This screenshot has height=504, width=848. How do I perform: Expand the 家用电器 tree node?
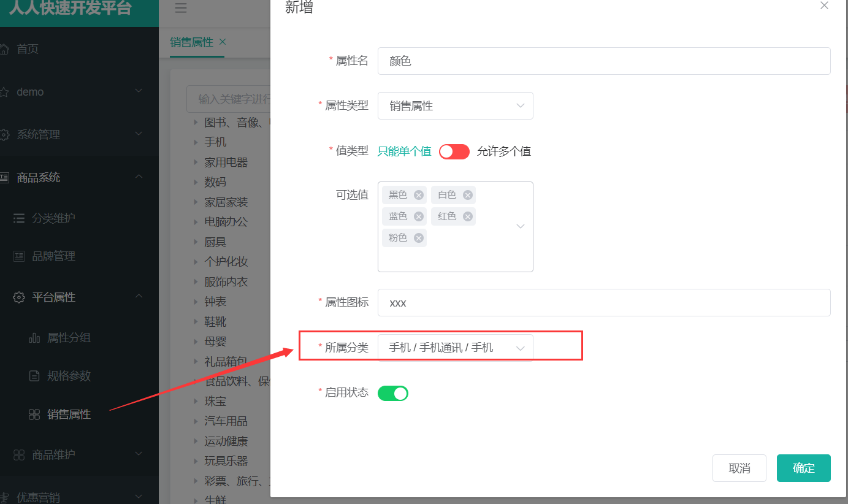pyautogui.click(x=196, y=162)
